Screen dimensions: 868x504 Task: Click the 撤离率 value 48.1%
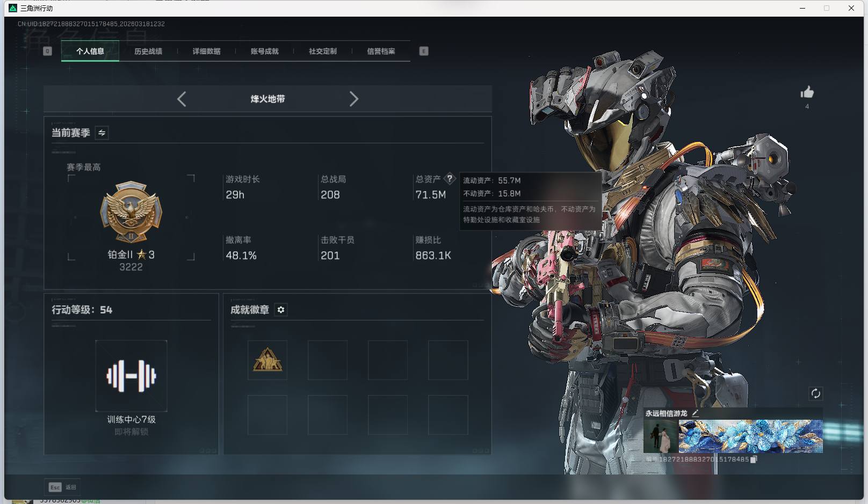point(241,255)
